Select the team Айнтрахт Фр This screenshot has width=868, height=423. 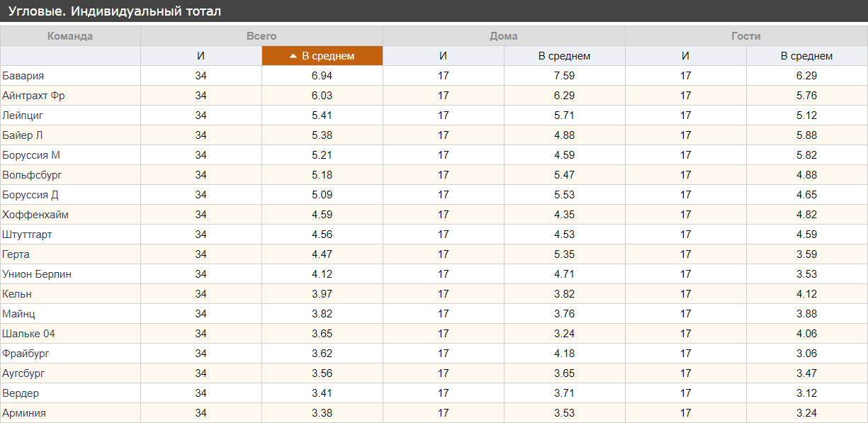33,96
